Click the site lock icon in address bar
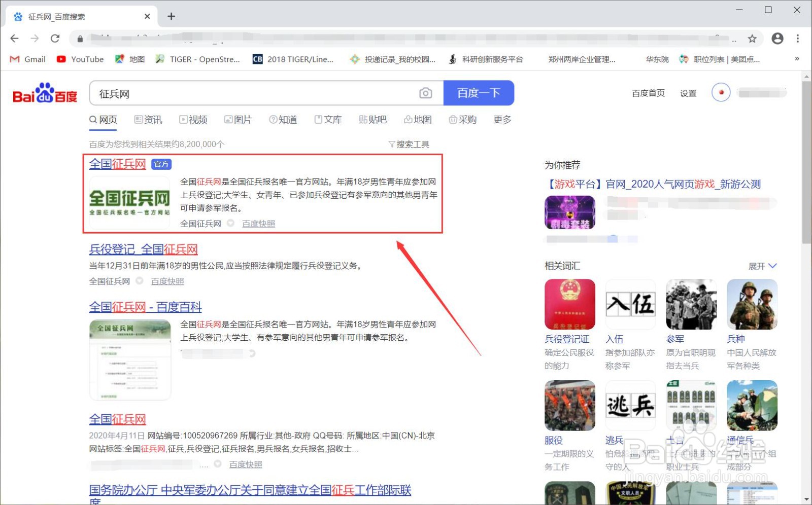Viewport: 812px width, 505px height. click(80, 39)
